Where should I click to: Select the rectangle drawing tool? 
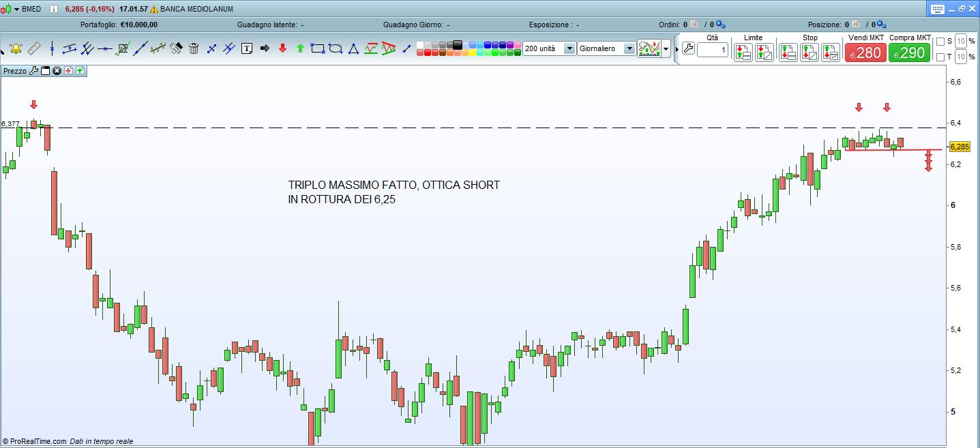point(318,48)
